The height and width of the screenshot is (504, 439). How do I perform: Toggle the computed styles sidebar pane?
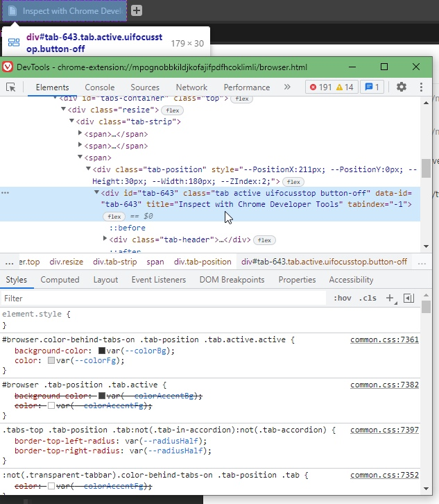pos(408,298)
